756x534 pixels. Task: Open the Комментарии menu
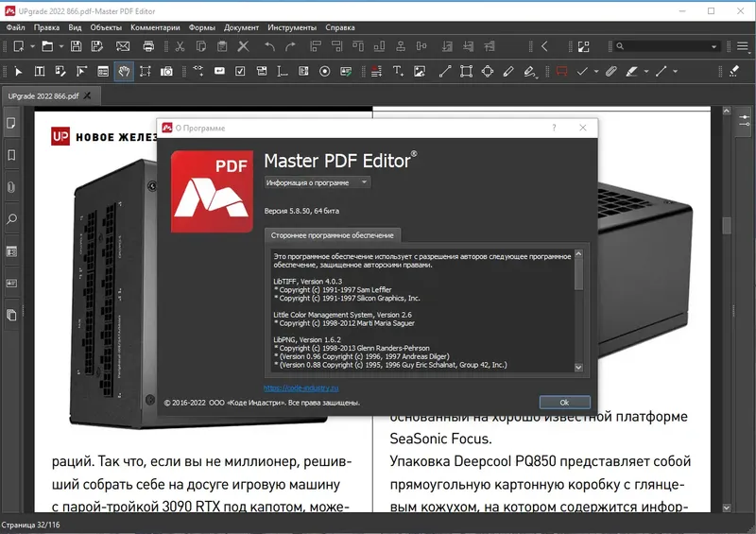coord(155,27)
